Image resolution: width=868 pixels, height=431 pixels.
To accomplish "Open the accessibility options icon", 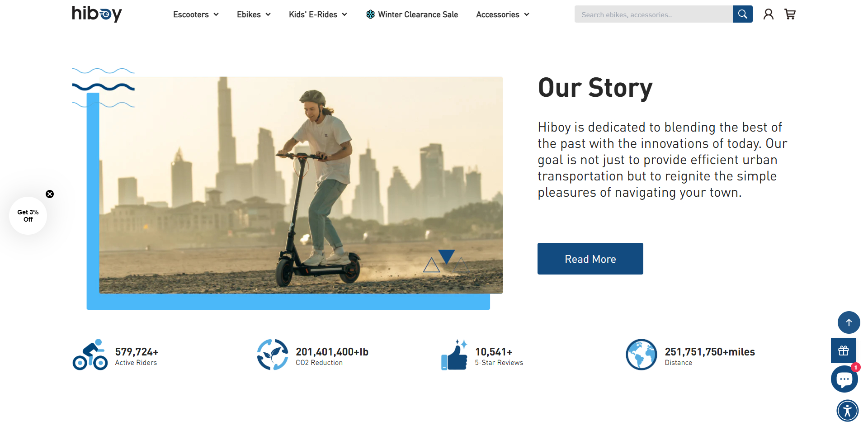I will 847,411.
